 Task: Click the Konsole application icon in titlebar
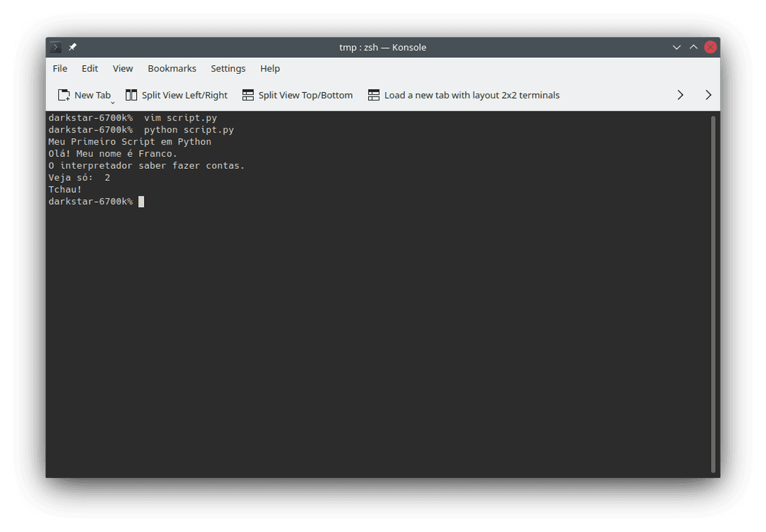pyautogui.click(x=55, y=47)
